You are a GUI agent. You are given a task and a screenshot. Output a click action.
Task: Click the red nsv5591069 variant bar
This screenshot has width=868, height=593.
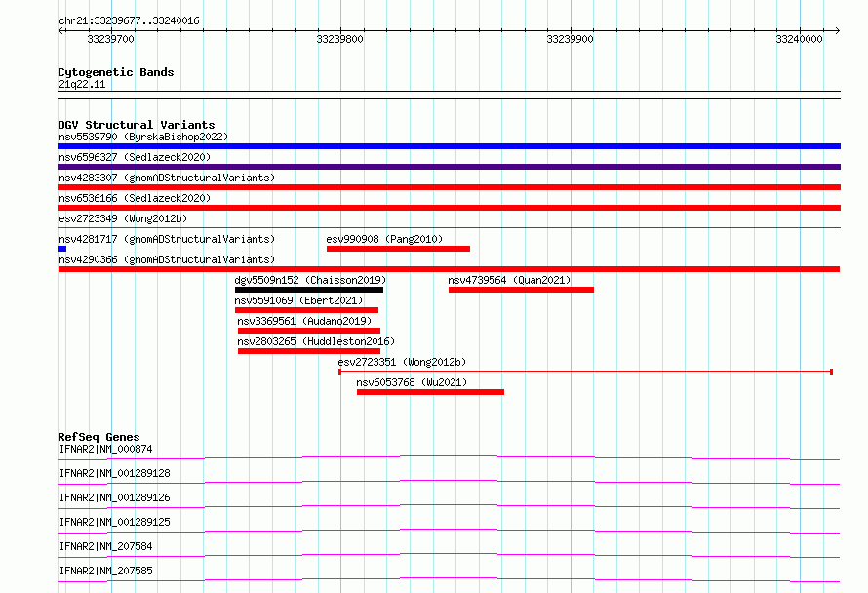(306, 310)
